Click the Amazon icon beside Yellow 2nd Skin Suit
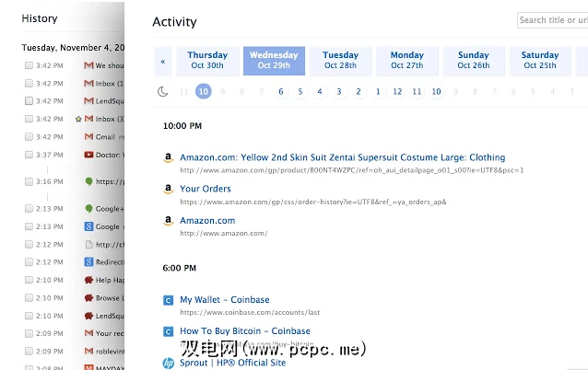This screenshot has height=370, width=588. (x=169, y=157)
